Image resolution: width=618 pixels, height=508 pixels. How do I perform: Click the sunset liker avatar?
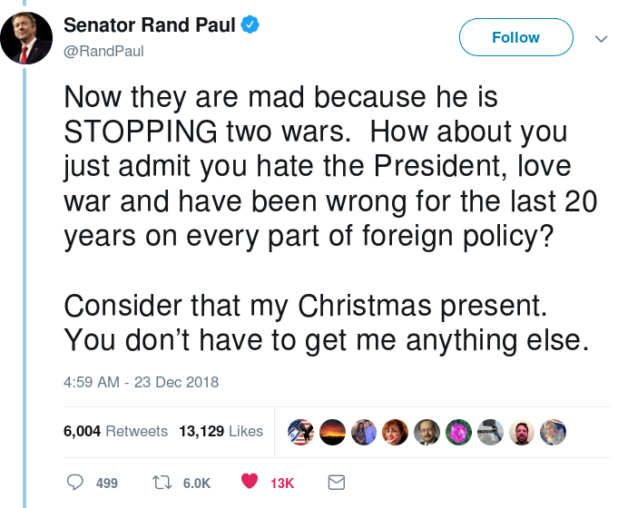(332, 431)
